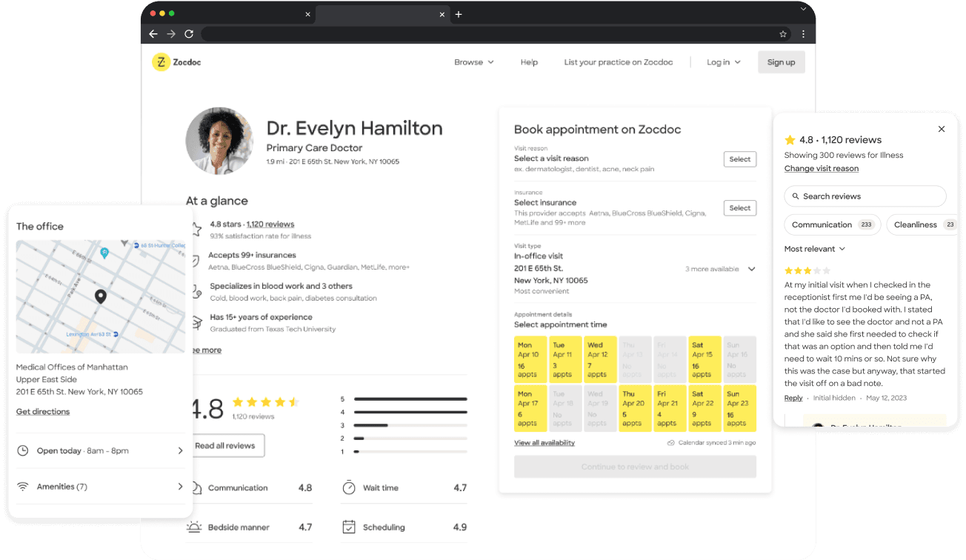Click the Wait time stopwatch icon

(349, 487)
